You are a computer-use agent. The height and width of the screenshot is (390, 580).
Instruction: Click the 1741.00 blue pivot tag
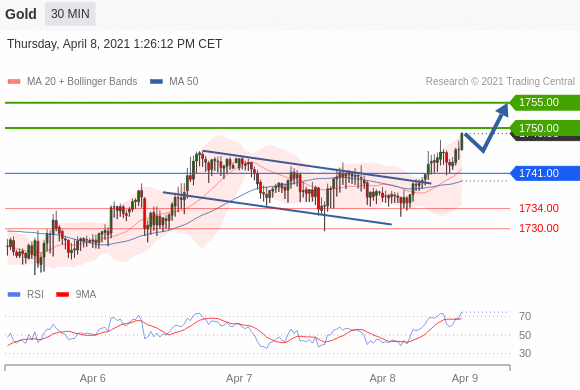click(544, 173)
